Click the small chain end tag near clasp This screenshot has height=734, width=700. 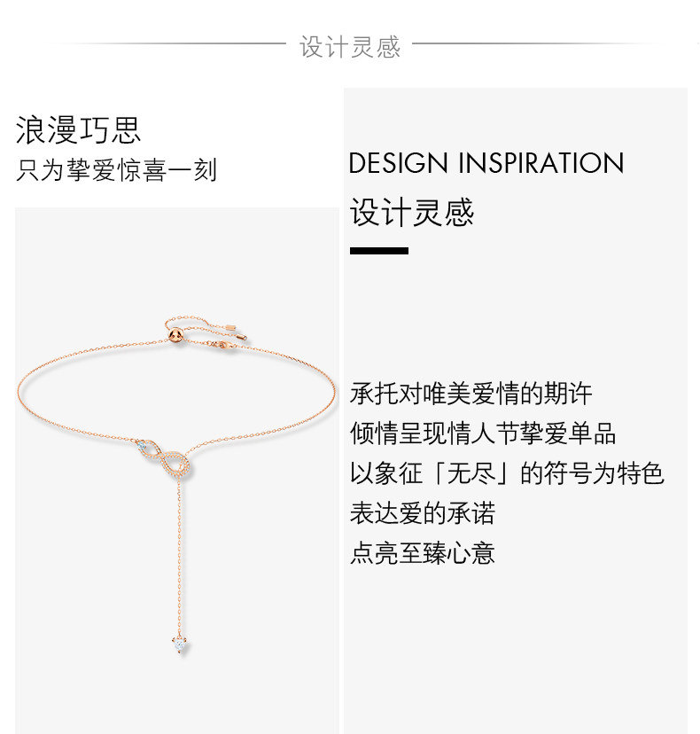pos(231,327)
